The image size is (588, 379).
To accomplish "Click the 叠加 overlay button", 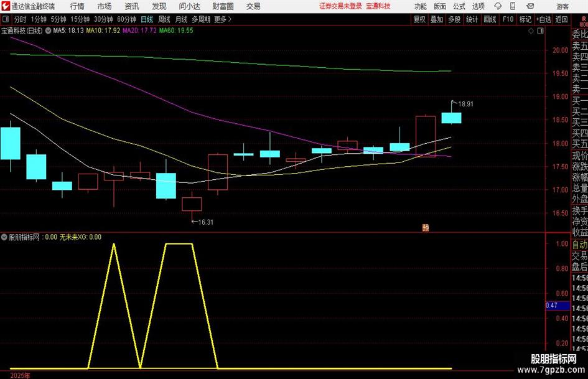I will point(437,19).
